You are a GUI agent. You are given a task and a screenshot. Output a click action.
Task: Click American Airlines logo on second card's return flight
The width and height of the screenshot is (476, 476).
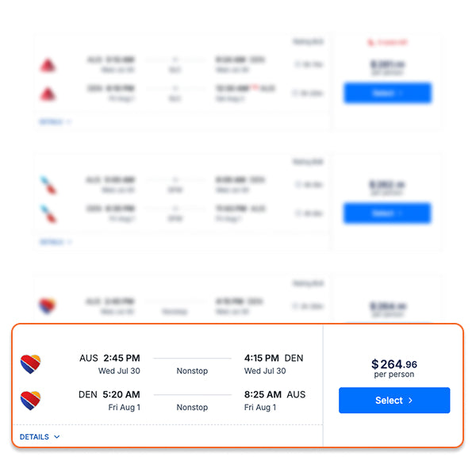click(48, 213)
